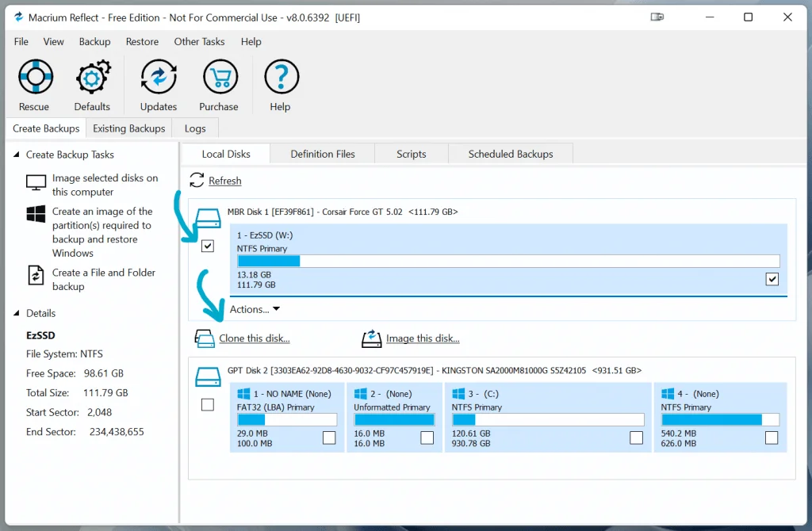Uncheck the MBR Disk 1 checkbox
The image size is (812, 531).
[x=208, y=246]
